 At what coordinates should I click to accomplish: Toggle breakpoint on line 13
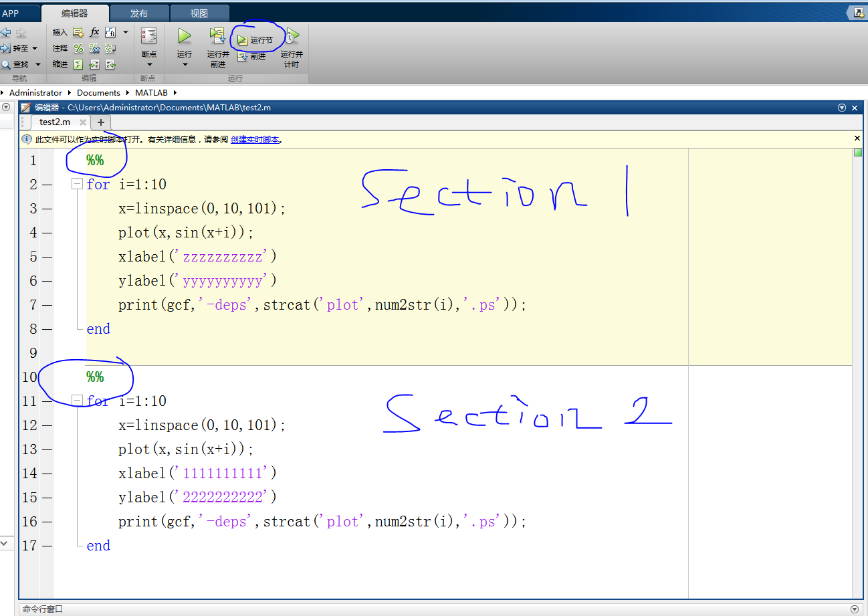(47, 449)
